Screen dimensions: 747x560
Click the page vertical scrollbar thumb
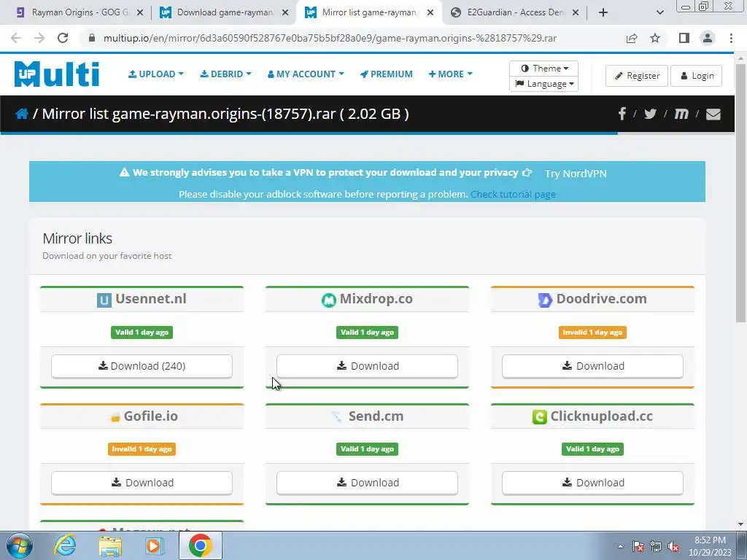click(x=740, y=192)
